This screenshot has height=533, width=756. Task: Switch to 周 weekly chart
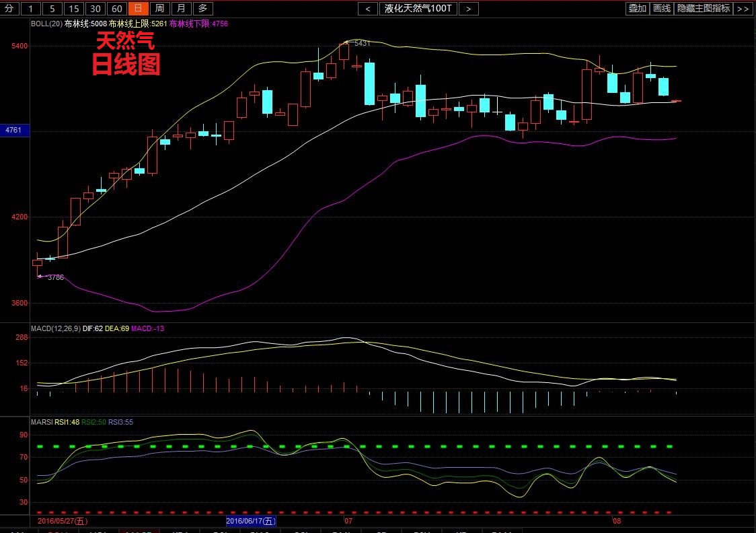[159, 8]
